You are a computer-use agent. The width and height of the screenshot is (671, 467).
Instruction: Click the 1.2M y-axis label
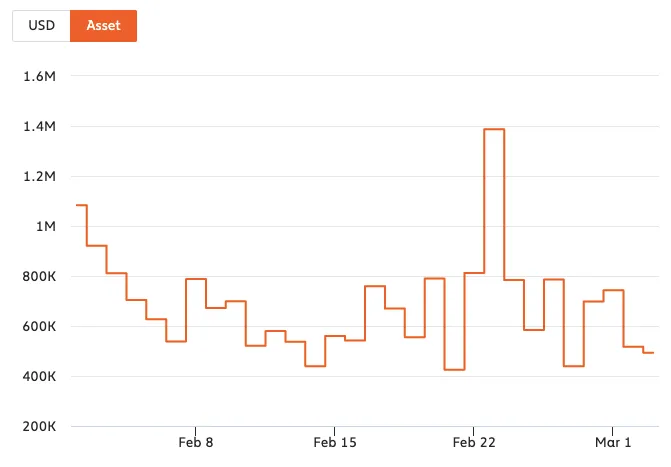coord(39,176)
